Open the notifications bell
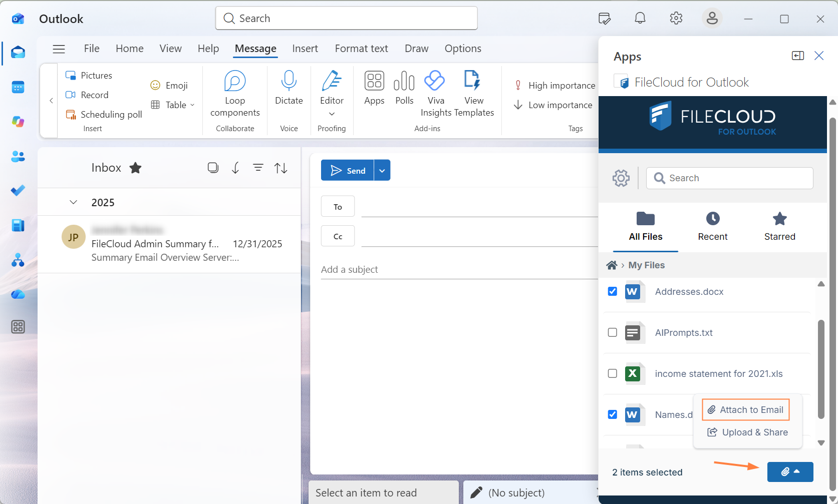Image resolution: width=838 pixels, height=504 pixels. pos(640,19)
